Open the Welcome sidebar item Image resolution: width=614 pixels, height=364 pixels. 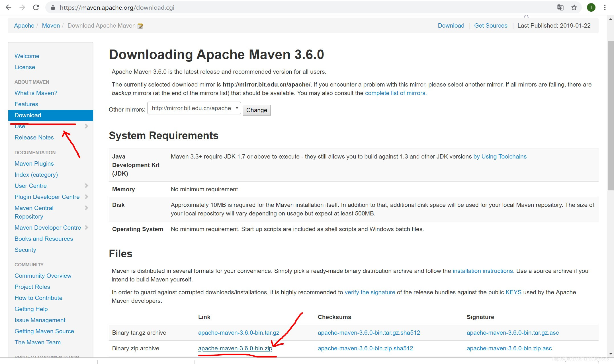pyautogui.click(x=27, y=56)
